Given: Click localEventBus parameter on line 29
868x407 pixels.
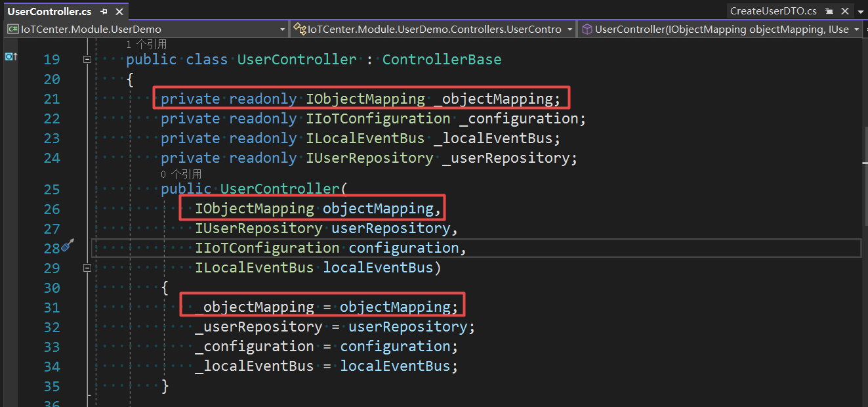Looking at the screenshot, I should point(378,268).
